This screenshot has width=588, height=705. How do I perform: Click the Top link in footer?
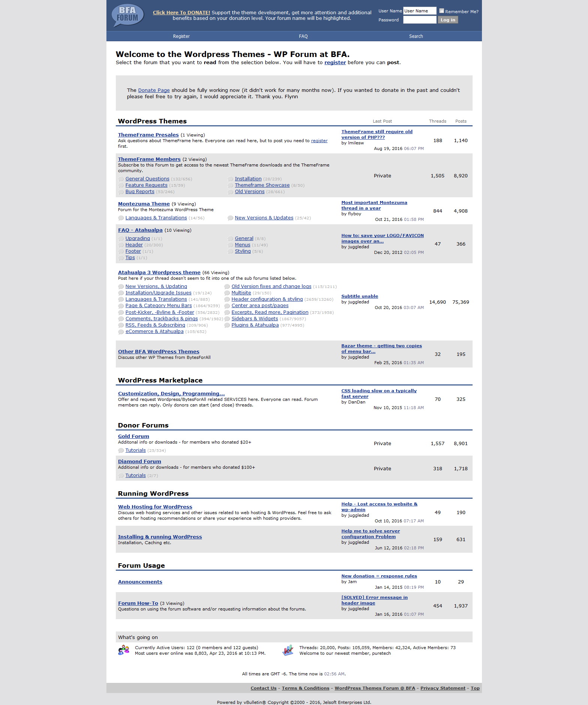point(475,688)
